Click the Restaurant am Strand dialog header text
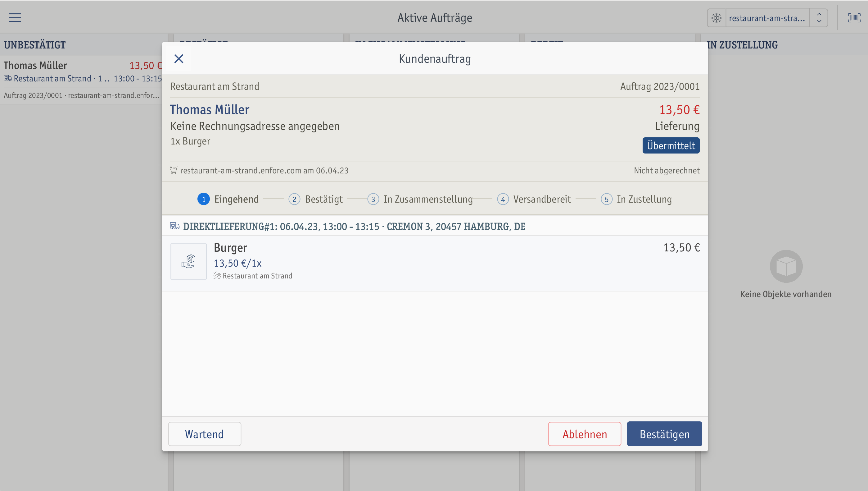Screen dimensions: 868x491 (215, 86)
